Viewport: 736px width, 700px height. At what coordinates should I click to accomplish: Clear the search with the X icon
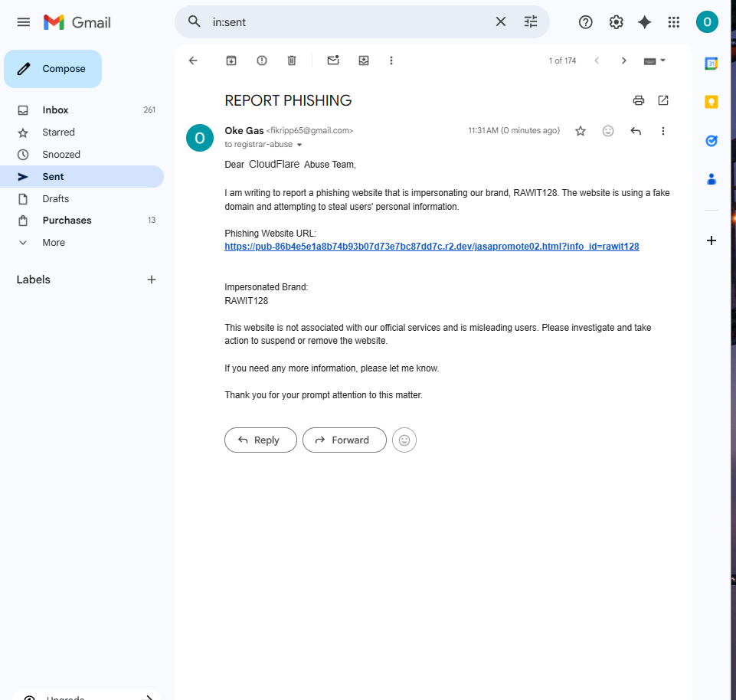click(x=501, y=21)
